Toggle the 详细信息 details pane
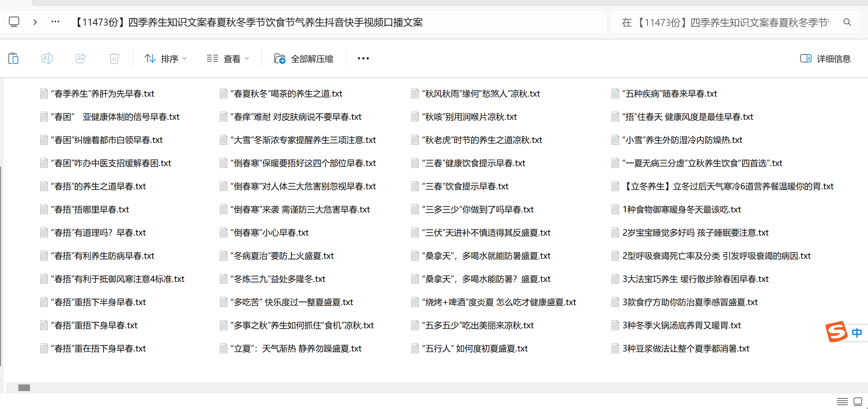This screenshot has height=409, width=868. [825, 59]
